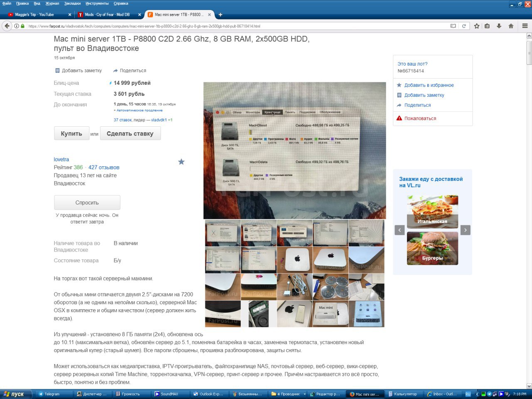Click 14 999 рублей blitz price text

coord(132,83)
